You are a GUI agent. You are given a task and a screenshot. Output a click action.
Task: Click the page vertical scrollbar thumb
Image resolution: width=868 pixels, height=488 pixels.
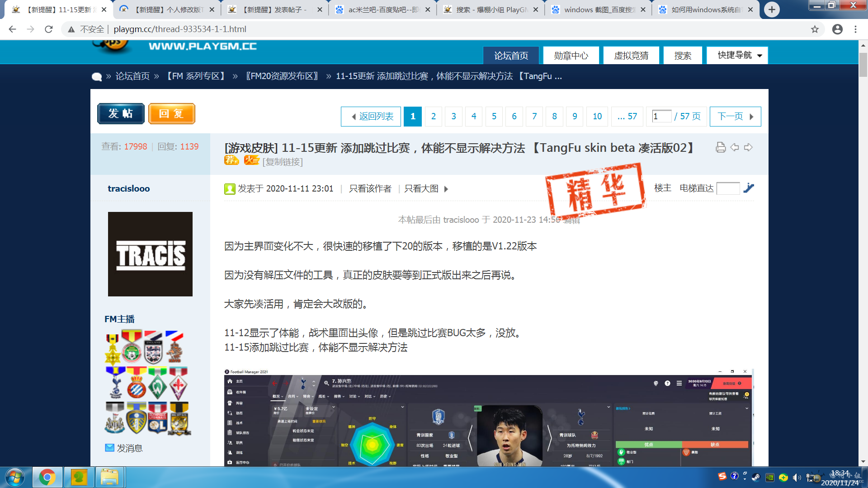pyautogui.click(x=863, y=64)
